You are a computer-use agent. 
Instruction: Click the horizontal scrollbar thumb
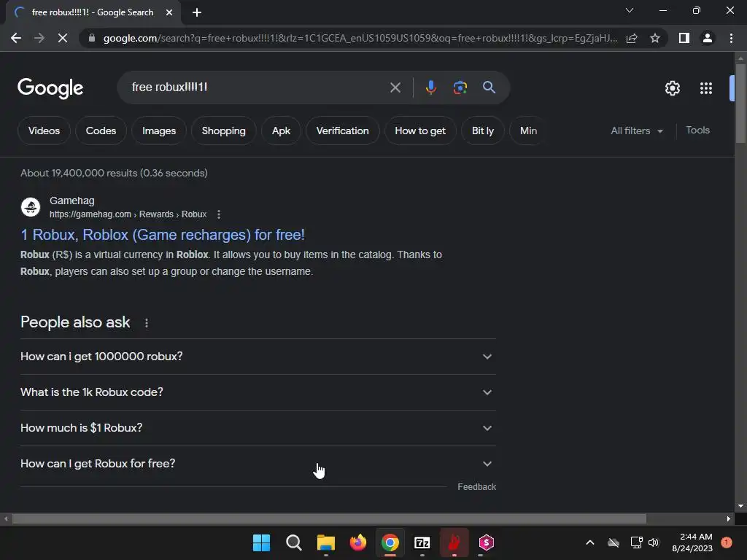pyautogui.click(x=329, y=518)
